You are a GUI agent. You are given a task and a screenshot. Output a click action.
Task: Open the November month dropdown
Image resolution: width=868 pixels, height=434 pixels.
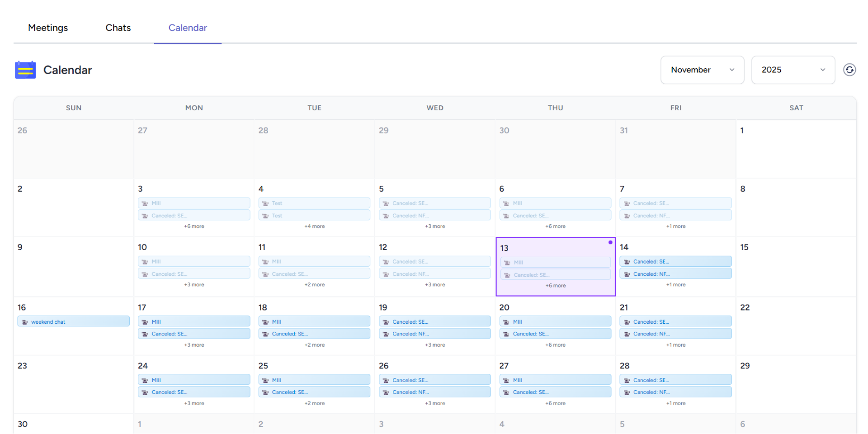702,70
